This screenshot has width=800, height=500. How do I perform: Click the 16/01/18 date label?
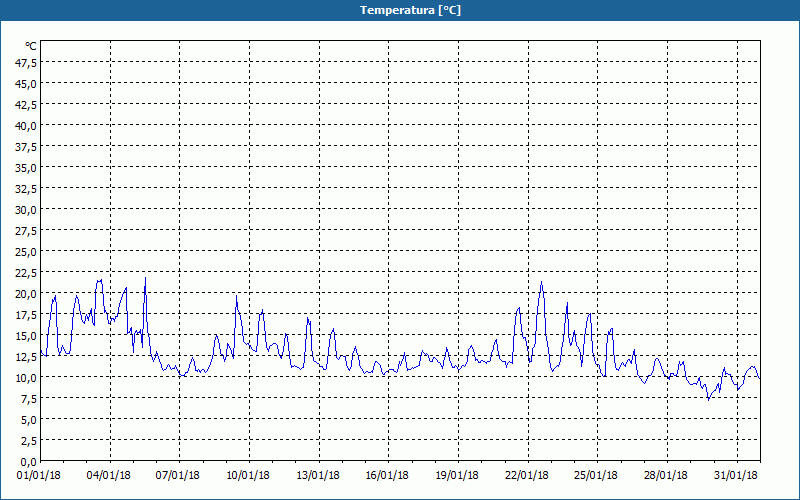[x=387, y=476]
